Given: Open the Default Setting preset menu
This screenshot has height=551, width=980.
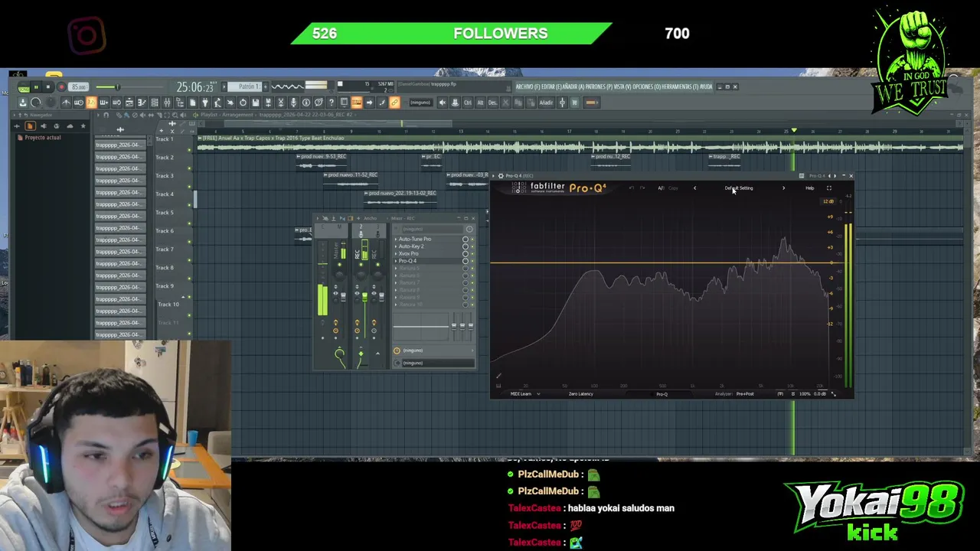Looking at the screenshot, I should (739, 188).
